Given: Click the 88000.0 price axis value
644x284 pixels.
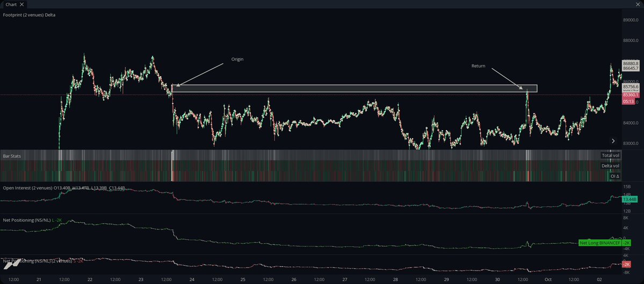Looking at the screenshot, I should click(x=631, y=41).
